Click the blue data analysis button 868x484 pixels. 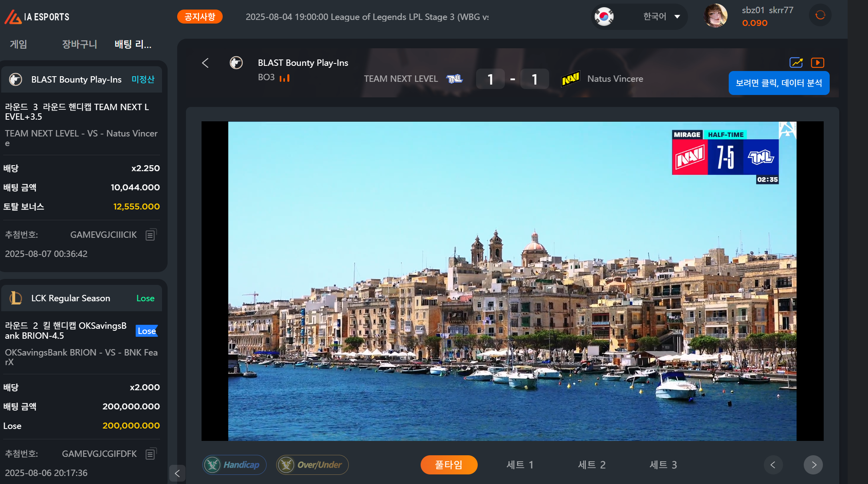(x=779, y=83)
